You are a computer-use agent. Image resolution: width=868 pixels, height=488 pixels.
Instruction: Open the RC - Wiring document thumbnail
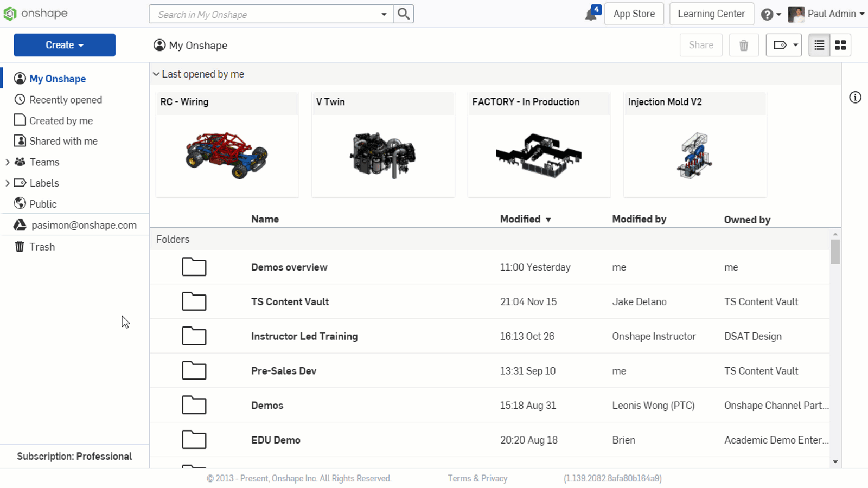(x=227, y=155)
